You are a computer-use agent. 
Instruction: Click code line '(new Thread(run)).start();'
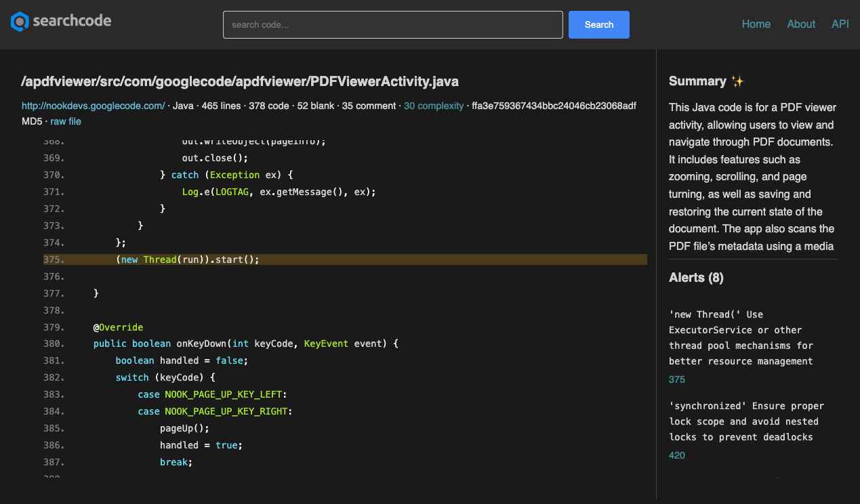click(x=188, y=259)
